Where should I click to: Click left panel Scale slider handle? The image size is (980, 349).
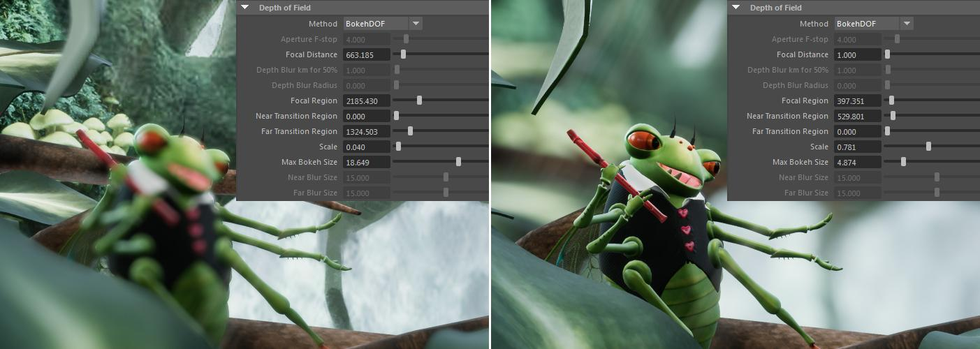[x=398, y=147]
